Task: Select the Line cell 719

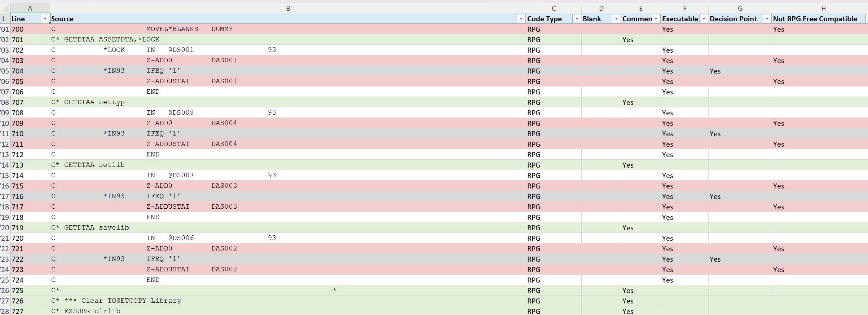Action: pos(30,228)
